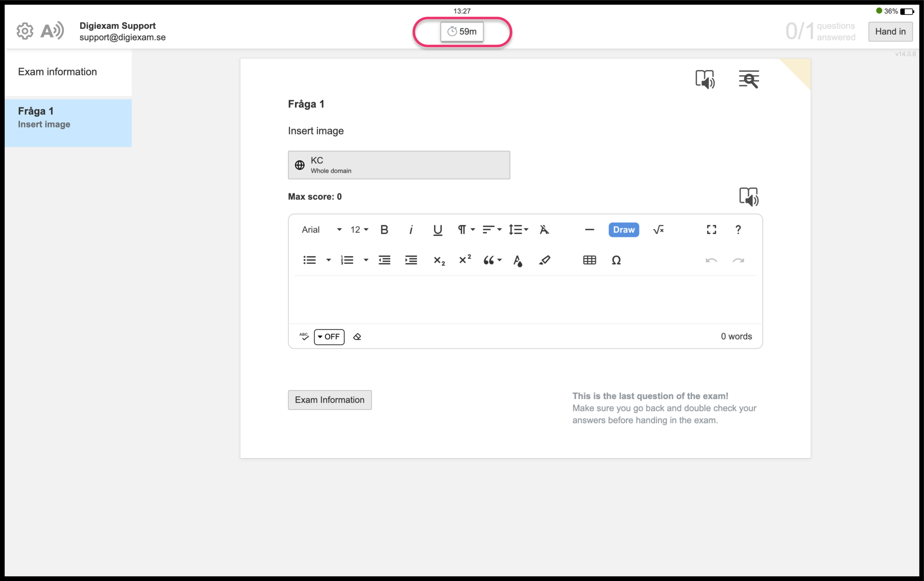The width and height of the screenshot is (924, 581).
Task: Click the '0 words' word count
Action: point(736,336)
